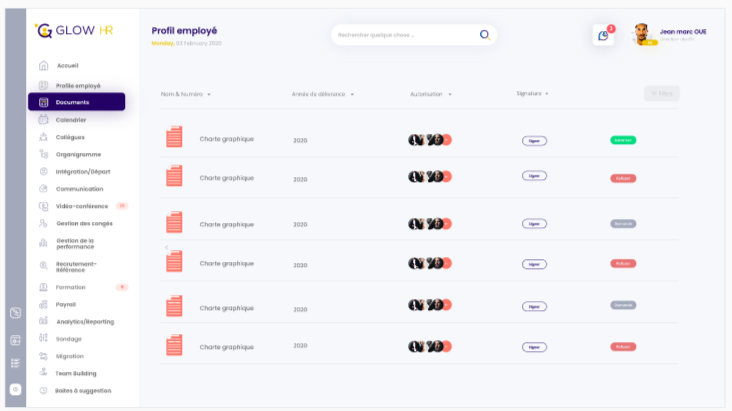
Task: Click Signer button on first document row
Action: (x=534, y=140)
